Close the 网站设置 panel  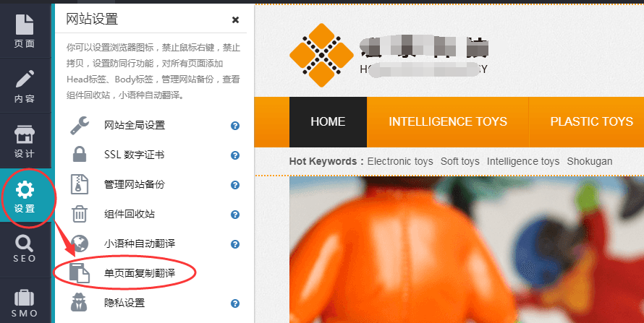(235, 20)
